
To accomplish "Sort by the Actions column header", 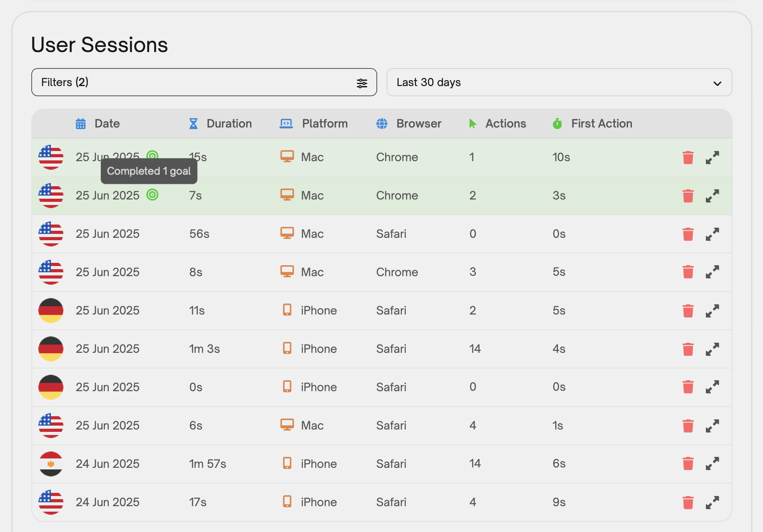I will [x=506, y=124].
